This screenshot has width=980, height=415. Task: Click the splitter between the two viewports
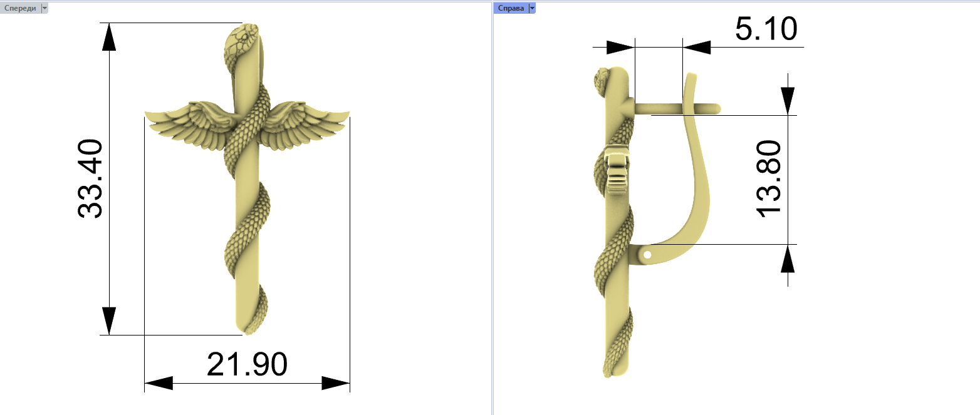pos(492,207)
